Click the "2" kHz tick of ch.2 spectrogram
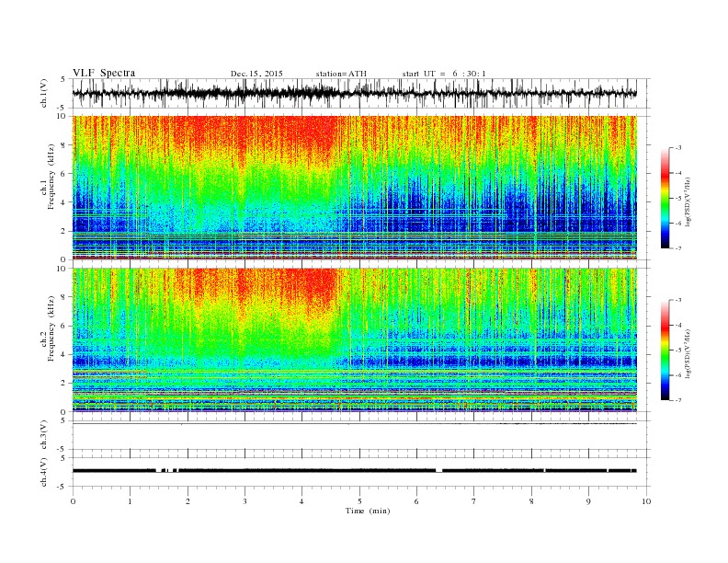 tap(64, 383)
